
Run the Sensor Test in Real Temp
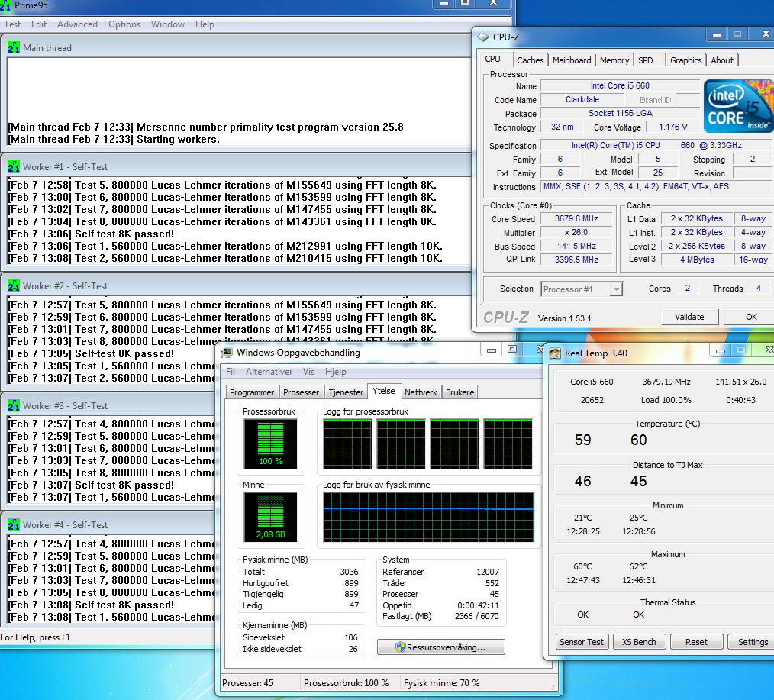tap(582, 642)
